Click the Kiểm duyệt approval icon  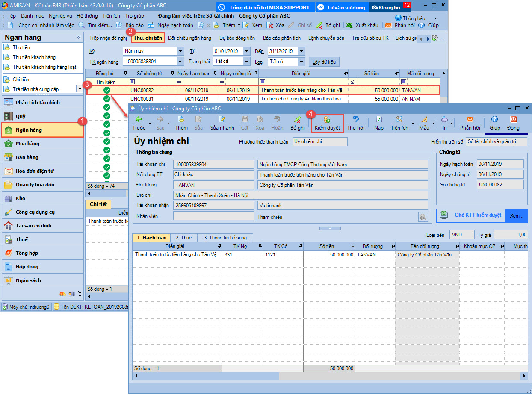[x=327, y=120]
